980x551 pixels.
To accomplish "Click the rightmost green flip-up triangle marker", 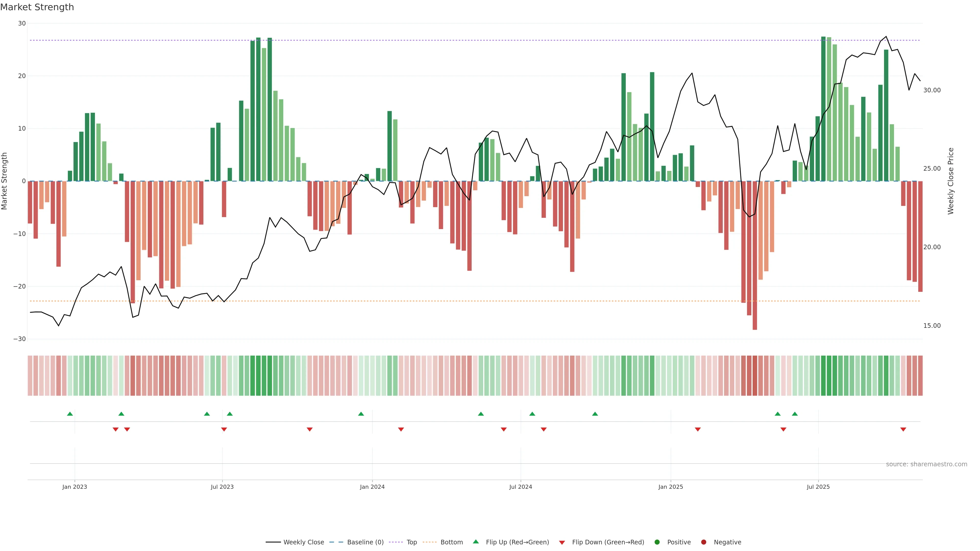I will pyautogui.click(x=795, y=414).
